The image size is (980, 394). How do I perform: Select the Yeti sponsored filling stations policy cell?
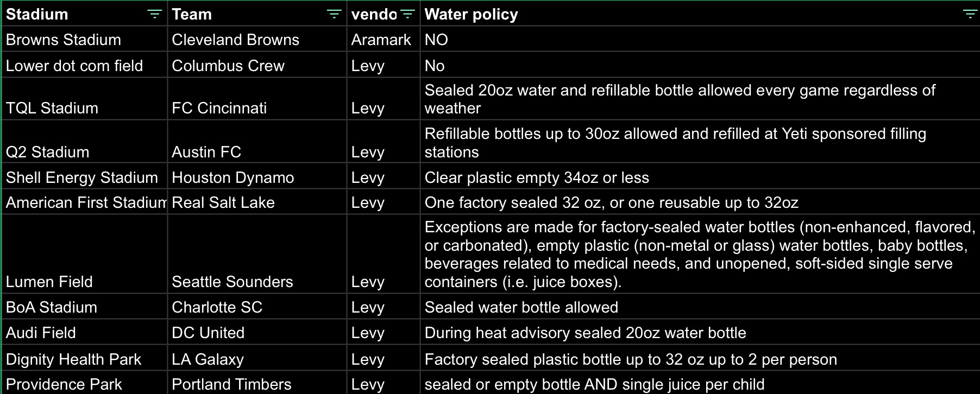click(x=700, y=142)
